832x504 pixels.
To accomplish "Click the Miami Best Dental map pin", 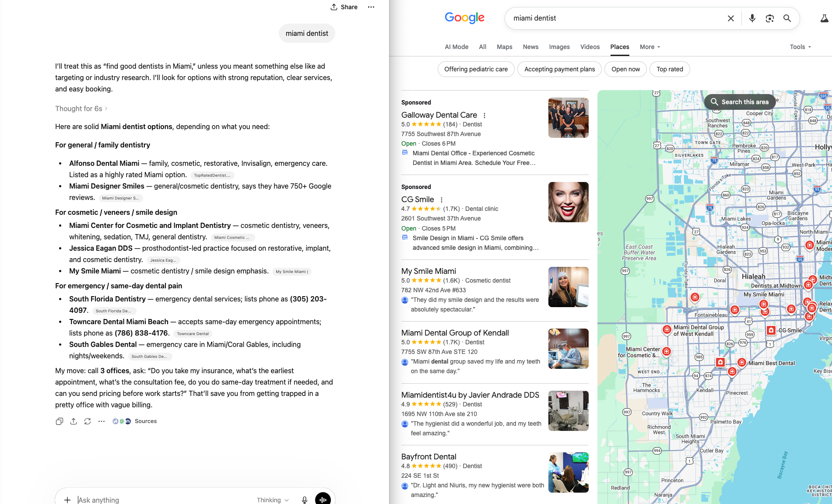I will [741, 362].
